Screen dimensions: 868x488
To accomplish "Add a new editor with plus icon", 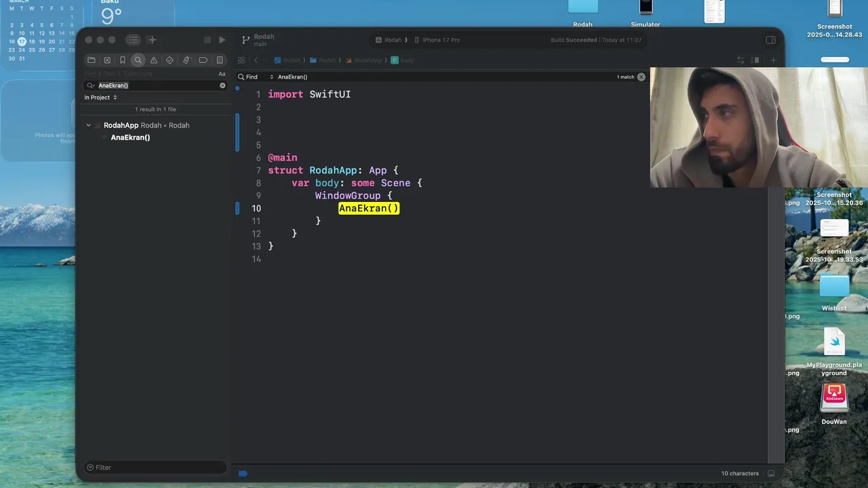I will pos(773,60).
